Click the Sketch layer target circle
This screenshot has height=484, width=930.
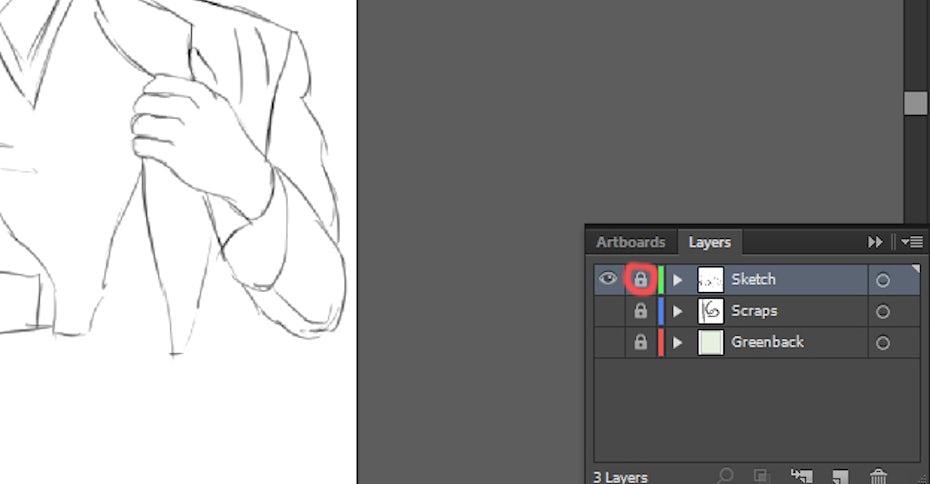click(882, 280)
